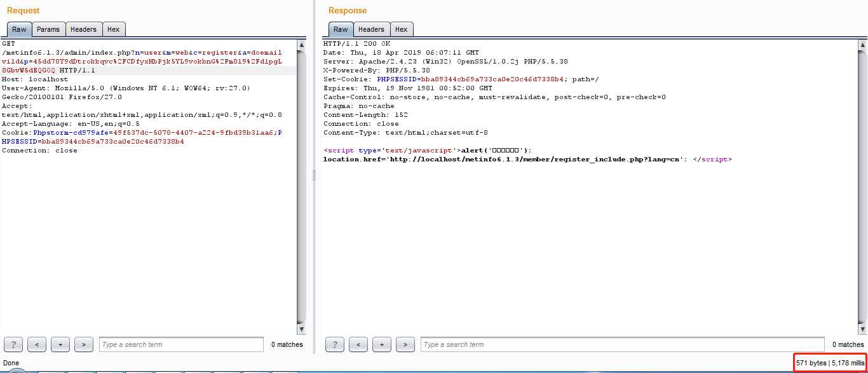Click the Request pane scroll down arrow
Image resolution: width=868 pixels, height=373 pixels.
point(302,329)
